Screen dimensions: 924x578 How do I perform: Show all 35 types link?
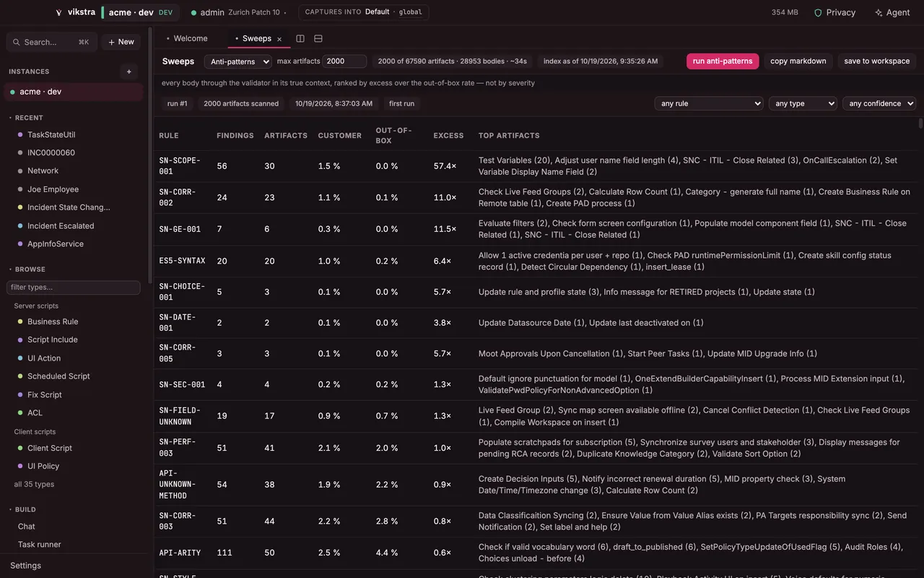[34, 484]
